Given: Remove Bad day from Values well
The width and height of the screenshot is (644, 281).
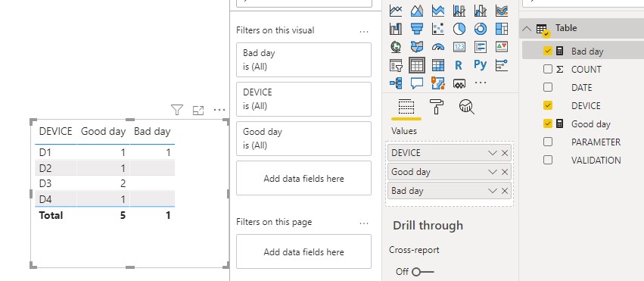Looking at the screenshot, I should [505, 191].
